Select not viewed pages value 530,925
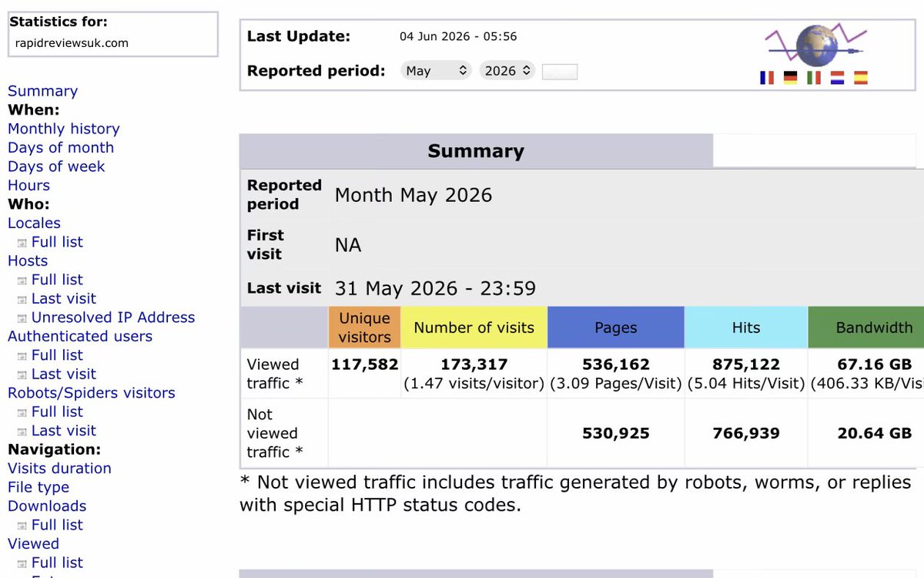This screenshot has width=924, height=578. point(616,434)
